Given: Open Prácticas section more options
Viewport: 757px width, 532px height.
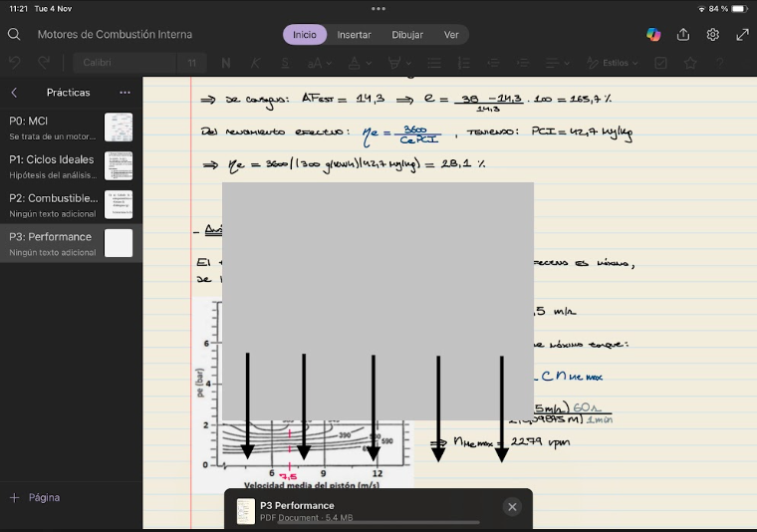Looking at the screenshot, I should (126, 93).
